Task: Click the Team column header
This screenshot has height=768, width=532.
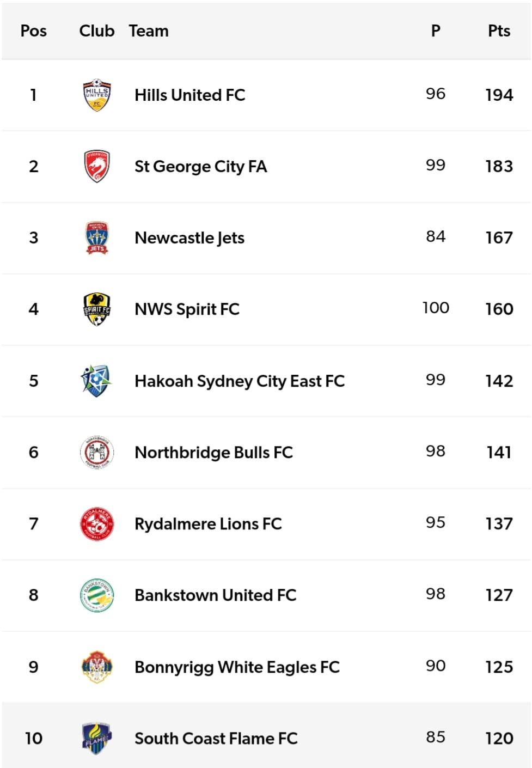Action: tap(149, 31)
